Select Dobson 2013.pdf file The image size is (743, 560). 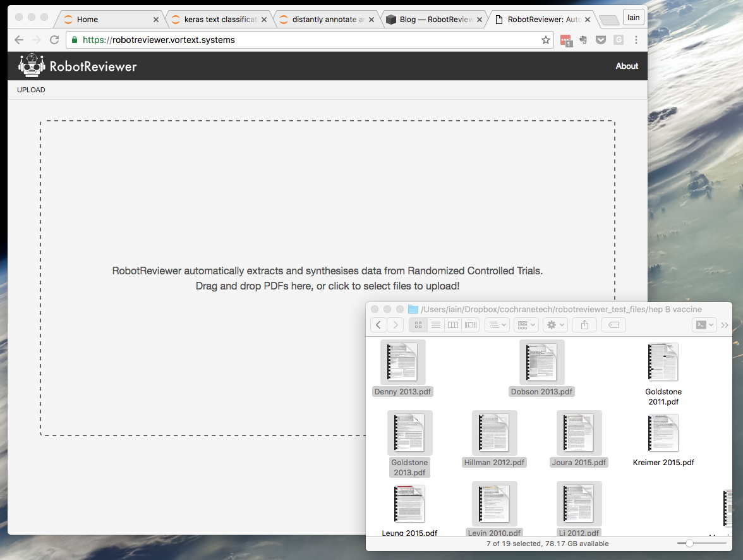(541, 368)
